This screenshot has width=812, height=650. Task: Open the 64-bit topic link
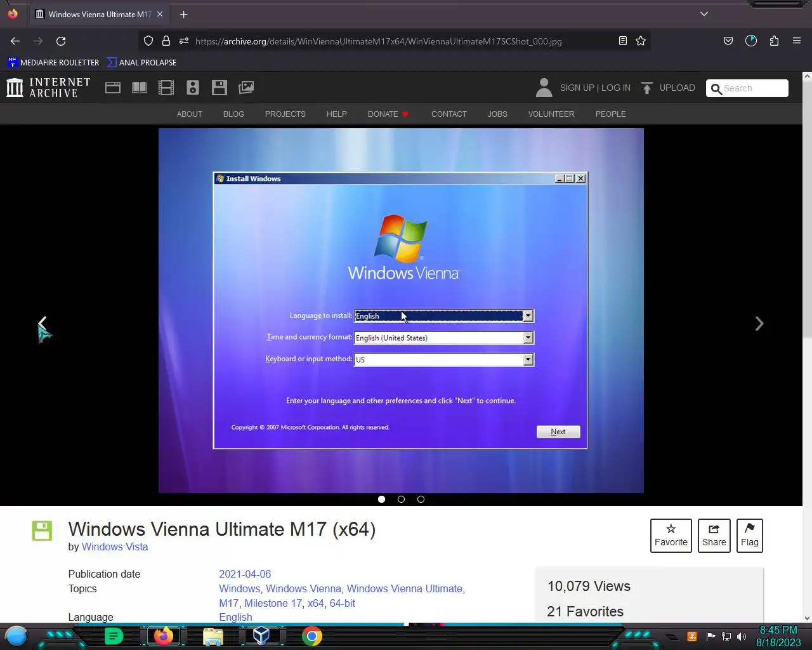[342, 603]
